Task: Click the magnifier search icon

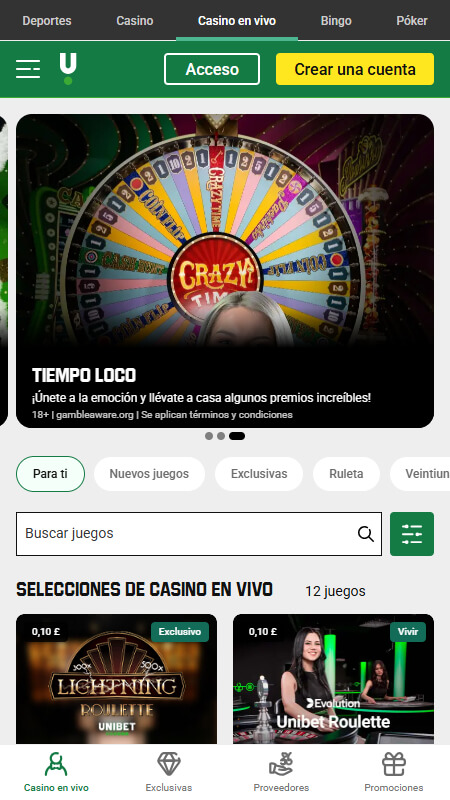Action: click(365, 534)
